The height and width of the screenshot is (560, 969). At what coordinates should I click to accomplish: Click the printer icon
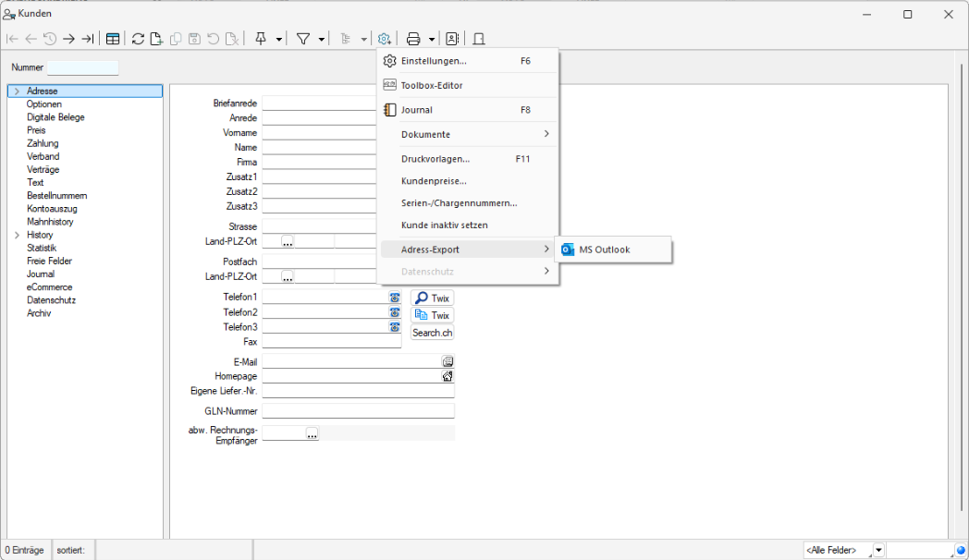413,39
